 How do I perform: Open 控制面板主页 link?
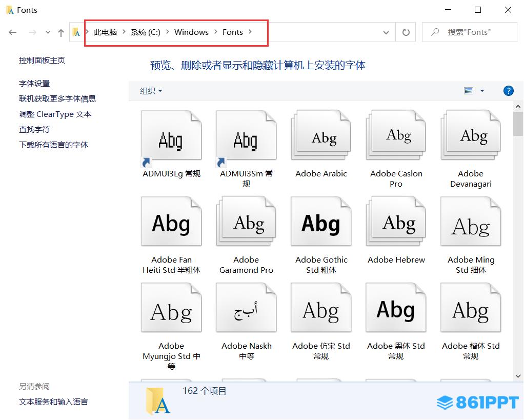42,61
